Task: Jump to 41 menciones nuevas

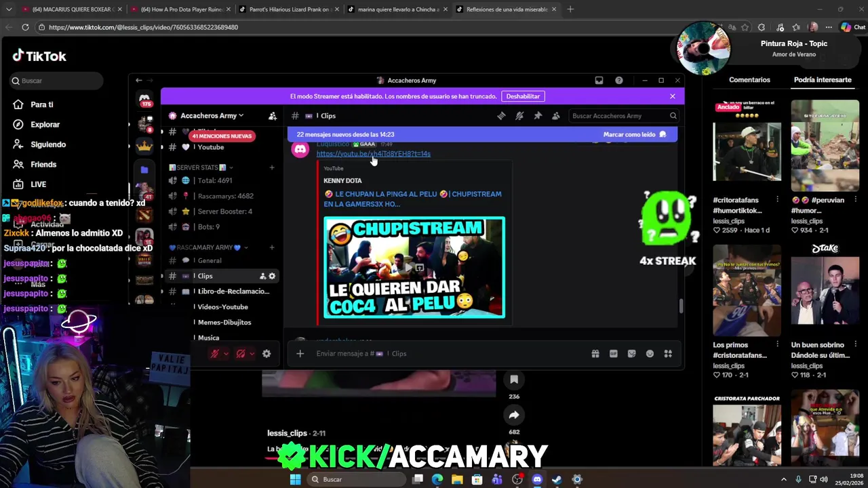Action: (222, 136)
